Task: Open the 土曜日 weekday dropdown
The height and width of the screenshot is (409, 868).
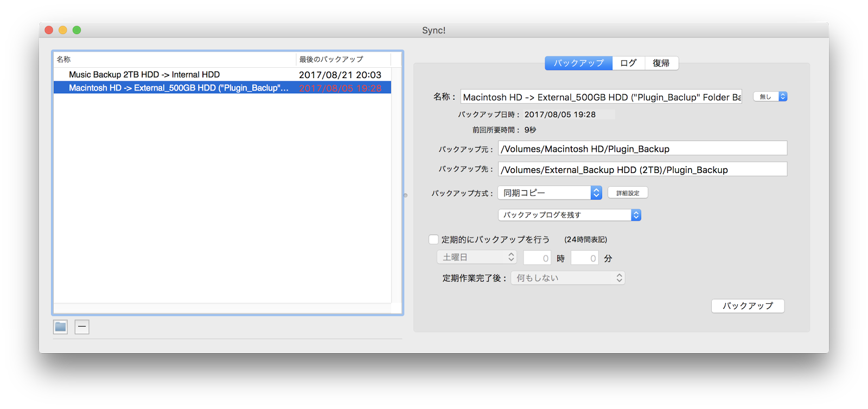Action: (x=477, y=257)
